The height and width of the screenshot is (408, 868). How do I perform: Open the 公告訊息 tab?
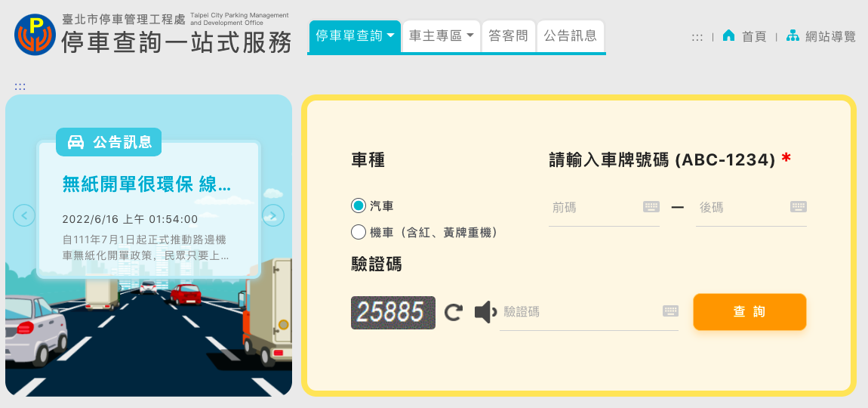[570, 36]
